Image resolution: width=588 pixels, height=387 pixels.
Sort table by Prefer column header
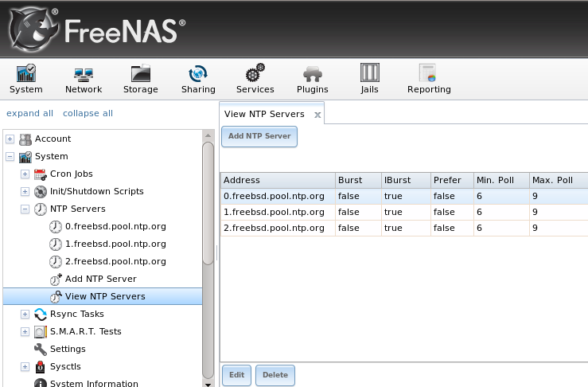(x=452, y=181)
